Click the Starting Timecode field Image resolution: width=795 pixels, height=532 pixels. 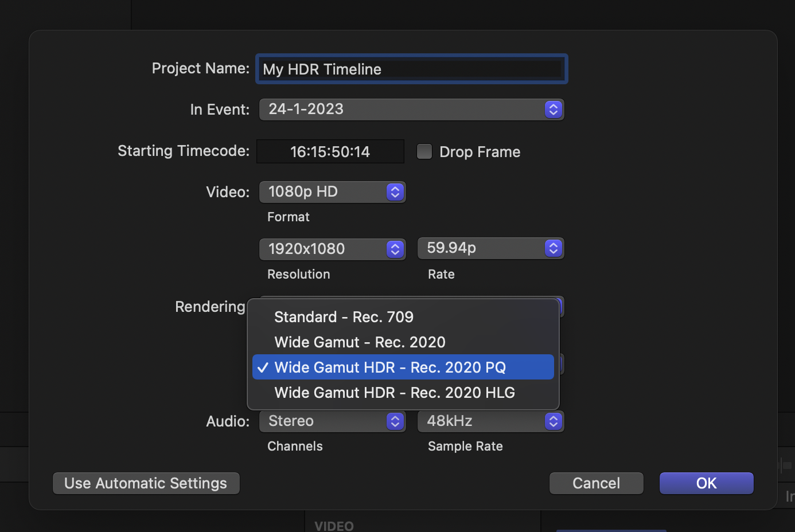coord(330,152)
